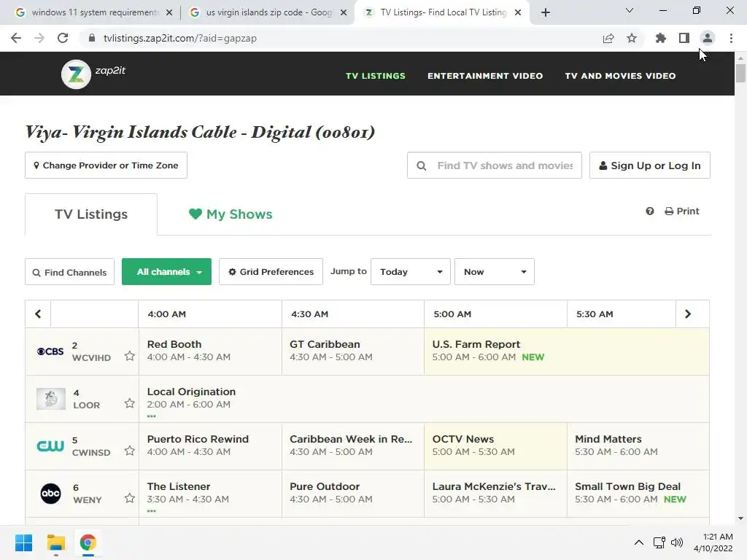Screen dimensions: 747x560
Task: Open U.S. Farm Report listing
Action: click(x=566, y=351)
